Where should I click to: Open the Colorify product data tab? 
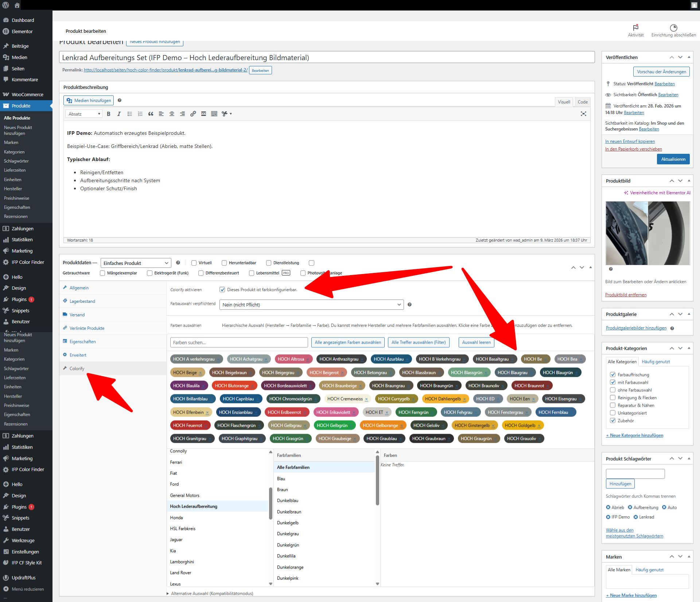pos(77,368)
